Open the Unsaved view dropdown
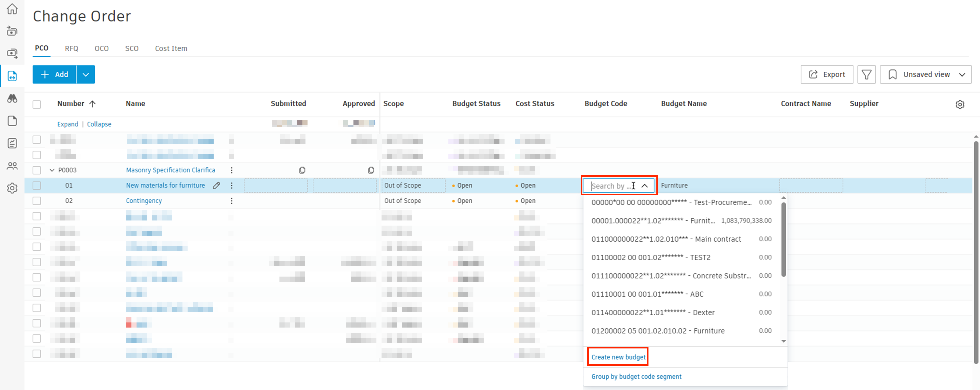This screenshot has height=390, width=980. click(x=926, y=74)
